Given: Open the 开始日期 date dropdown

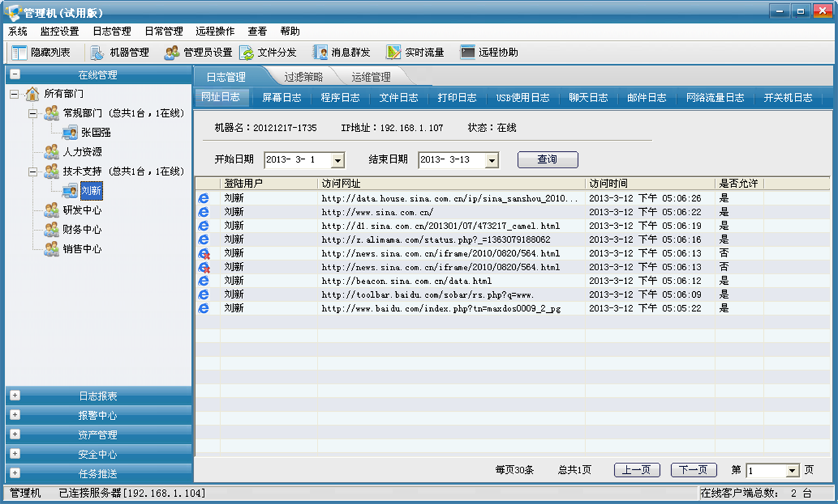Looking at the screenshot, I should pyautogui.click(x=338, y=160).
